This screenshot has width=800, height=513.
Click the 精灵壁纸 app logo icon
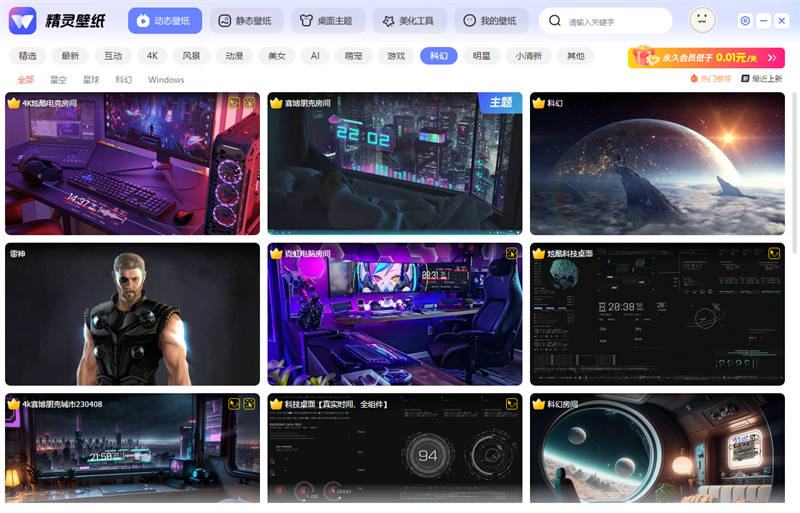coord(22,21)
